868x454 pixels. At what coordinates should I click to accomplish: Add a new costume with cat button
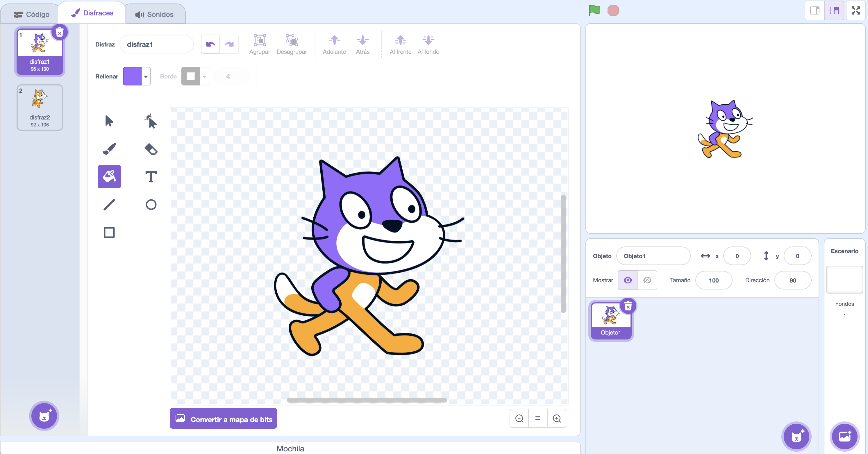(44, 416)
